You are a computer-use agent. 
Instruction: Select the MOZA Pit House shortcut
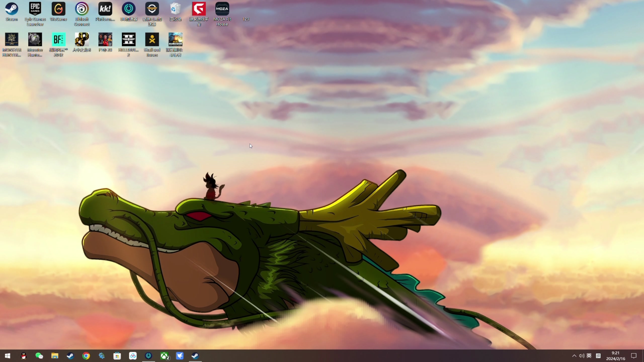(222, 9)
